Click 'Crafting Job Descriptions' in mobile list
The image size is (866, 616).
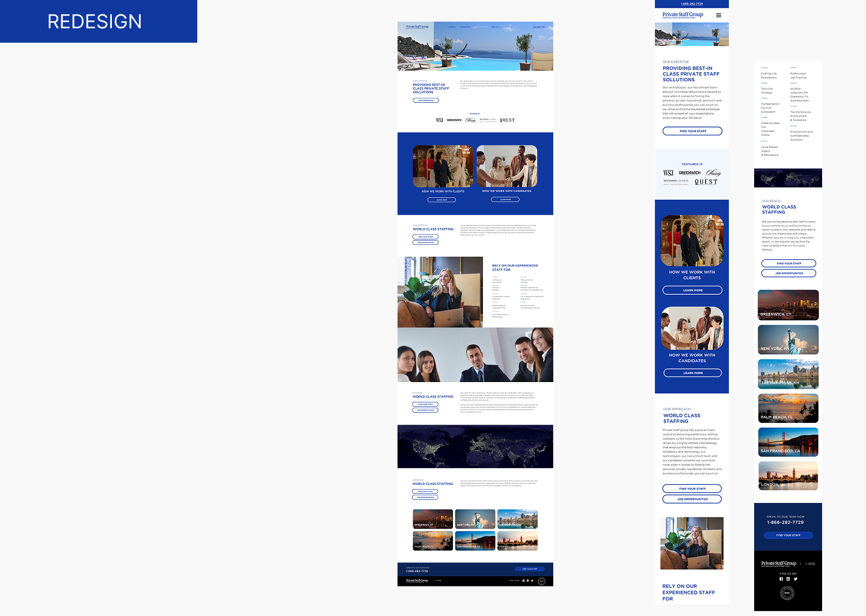point(769,76)
